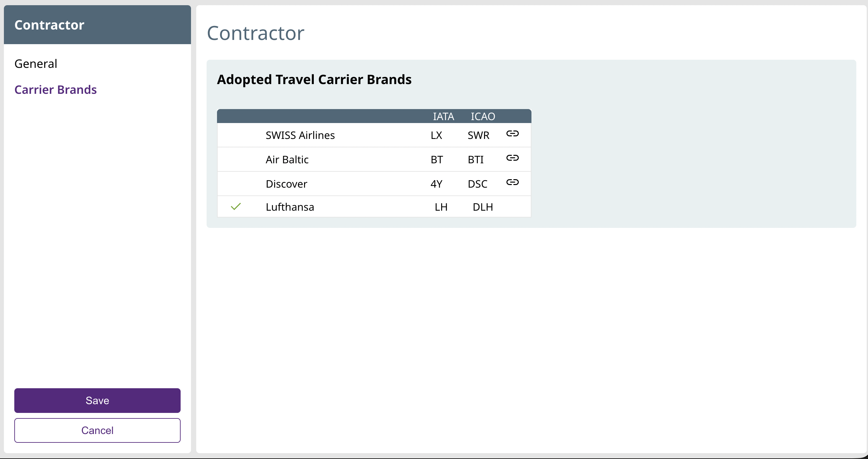Select Carrier Brands in the sidebar
The image size is (868, 459).
[56, 90]
